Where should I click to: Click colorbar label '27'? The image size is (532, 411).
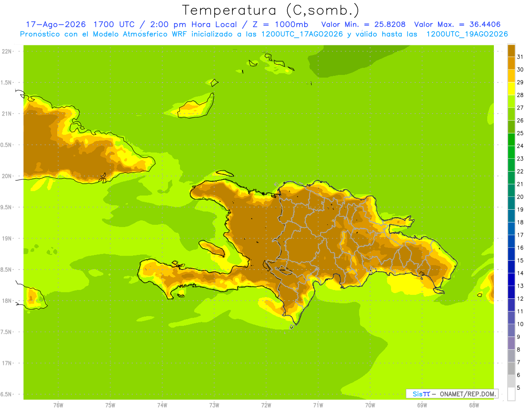pyautogui.click(x=520, y=108)
